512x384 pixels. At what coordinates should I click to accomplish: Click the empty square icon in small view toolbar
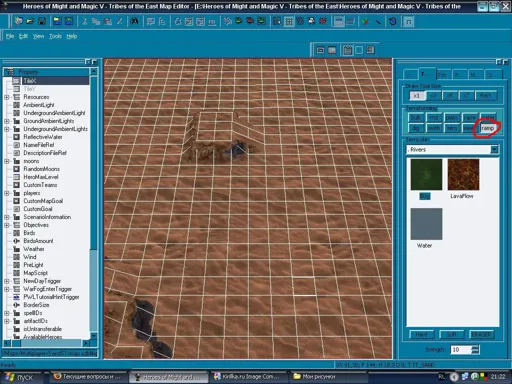click(359, 50)
